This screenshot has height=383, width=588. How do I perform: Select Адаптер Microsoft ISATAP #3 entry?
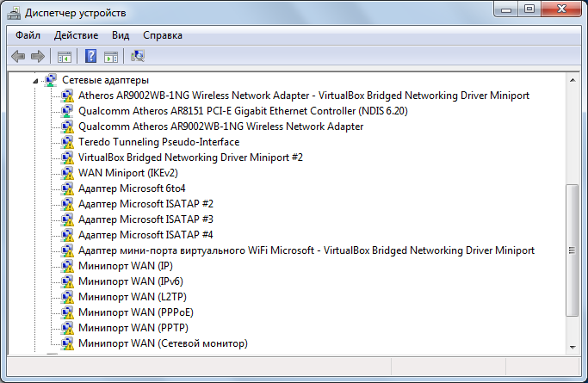coord(145,219)
